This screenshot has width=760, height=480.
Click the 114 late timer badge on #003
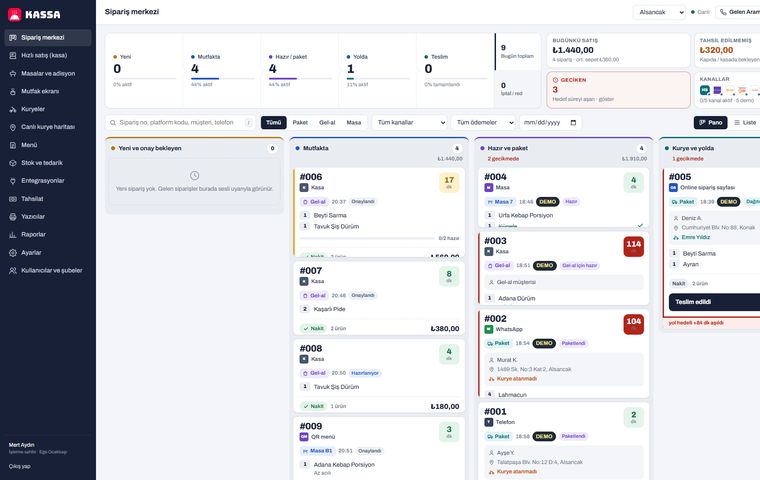click(x=633, y=247)
